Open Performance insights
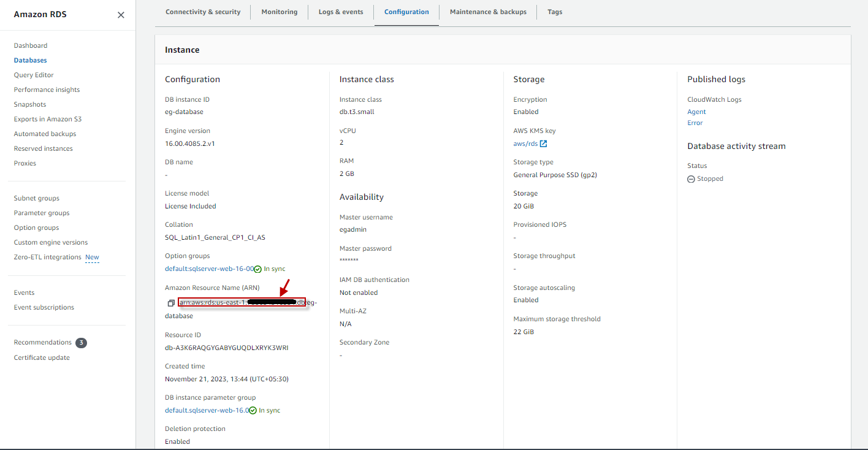 click(x=47, y=90)
